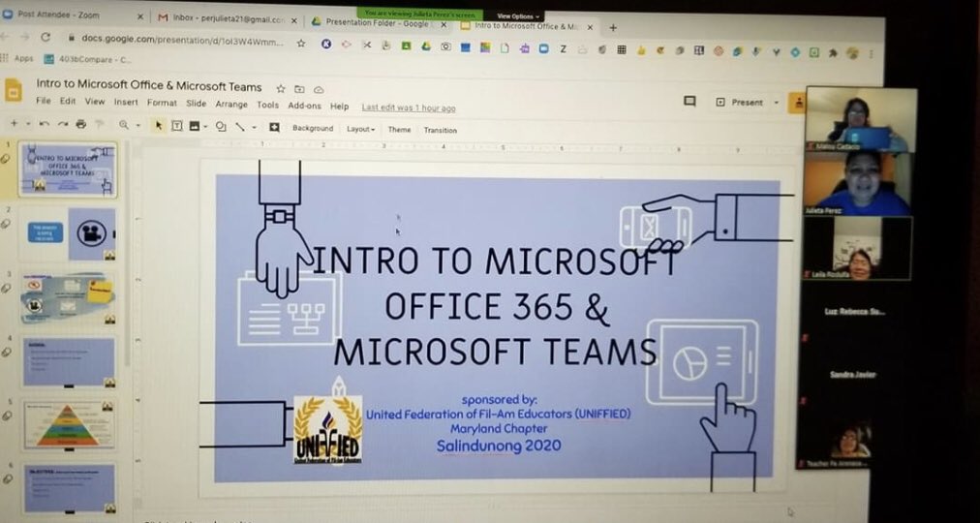Redo the last action
This screenshot has height=523, width=980.
[x=63, y=124]
